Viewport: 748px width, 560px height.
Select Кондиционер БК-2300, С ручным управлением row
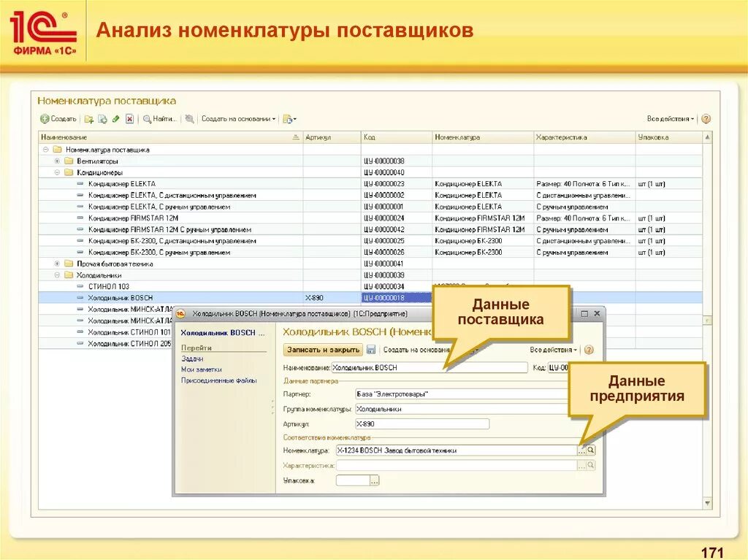coord(370,253)
